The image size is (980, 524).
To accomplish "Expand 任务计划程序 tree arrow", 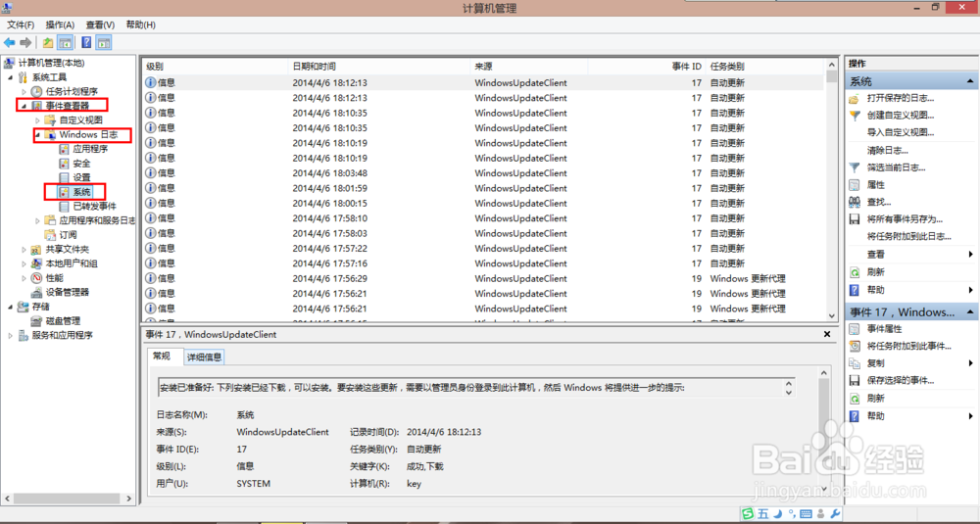I will tap(24, 92).
